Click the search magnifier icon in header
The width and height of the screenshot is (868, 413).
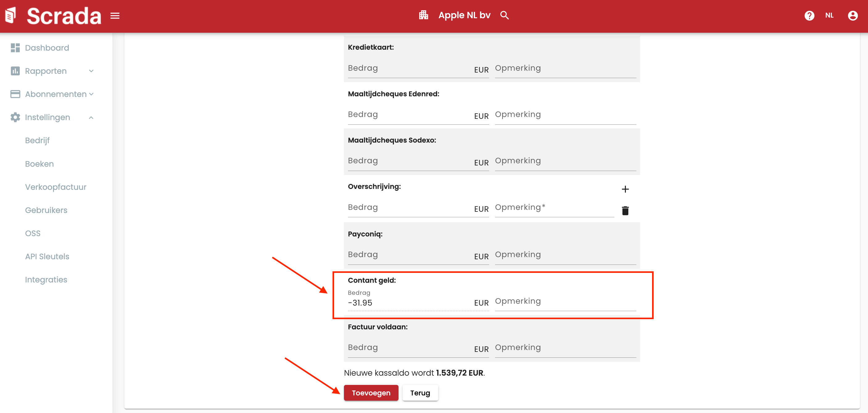pos(504,15)
